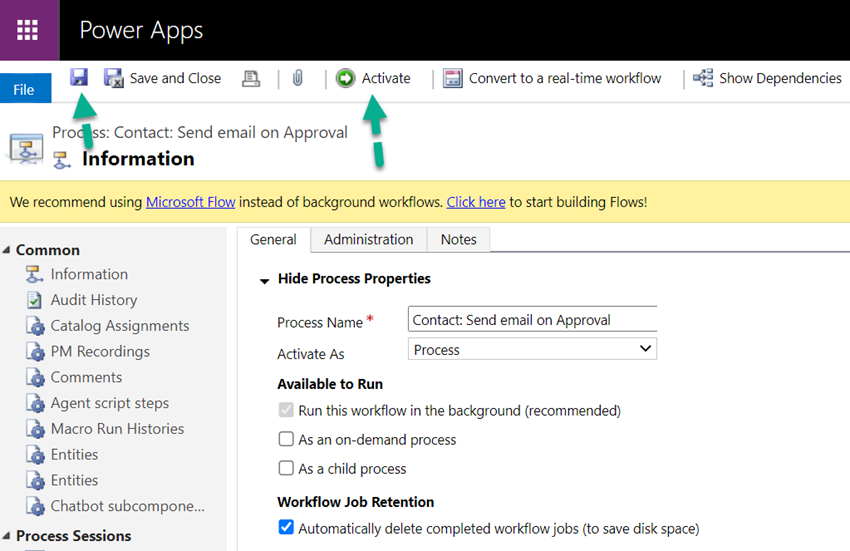Click the Power Apps title text
Image resolution: width=850 pixels, height=551 pixels.
click(x=141, y=30)
